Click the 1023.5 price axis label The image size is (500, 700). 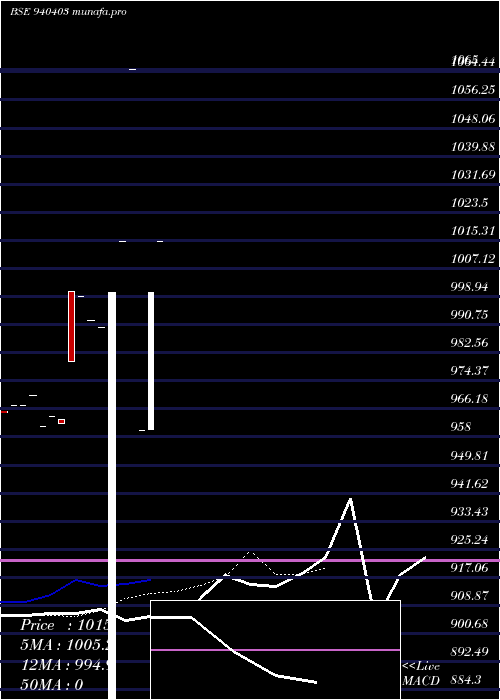coord(469,203)
